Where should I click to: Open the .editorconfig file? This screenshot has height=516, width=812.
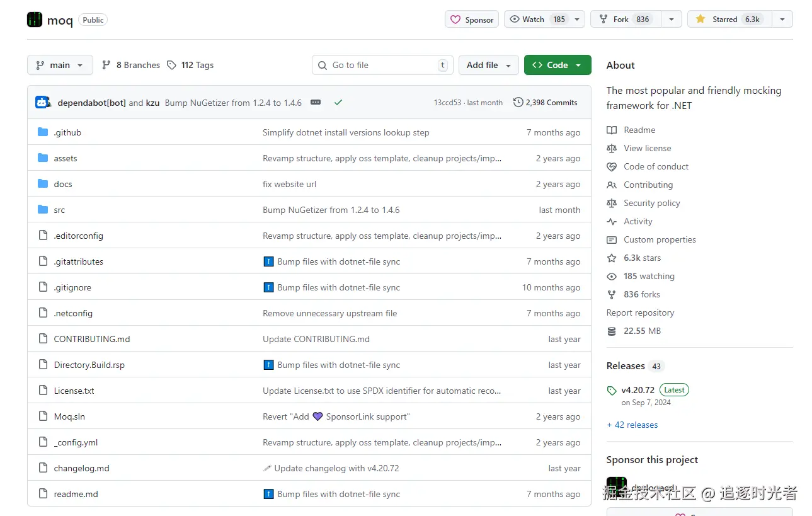[x=79, y=236]
